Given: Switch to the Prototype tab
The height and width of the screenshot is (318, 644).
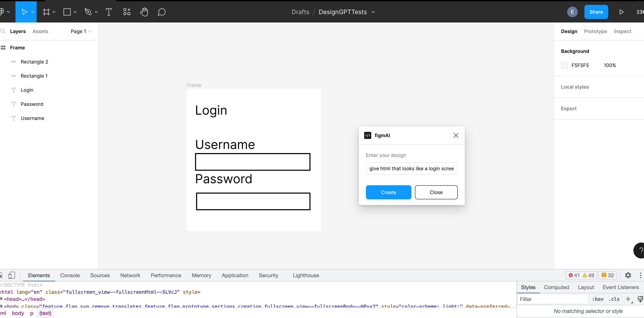Looking at the screenshot, I should point(595,31).
